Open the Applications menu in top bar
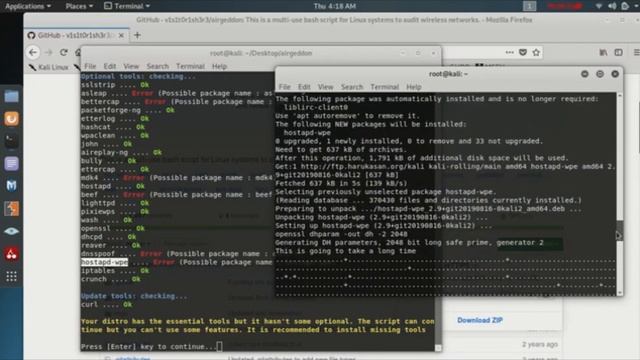Screen dimensions: 640x360 pyautogui.click(x=28, y=6)
